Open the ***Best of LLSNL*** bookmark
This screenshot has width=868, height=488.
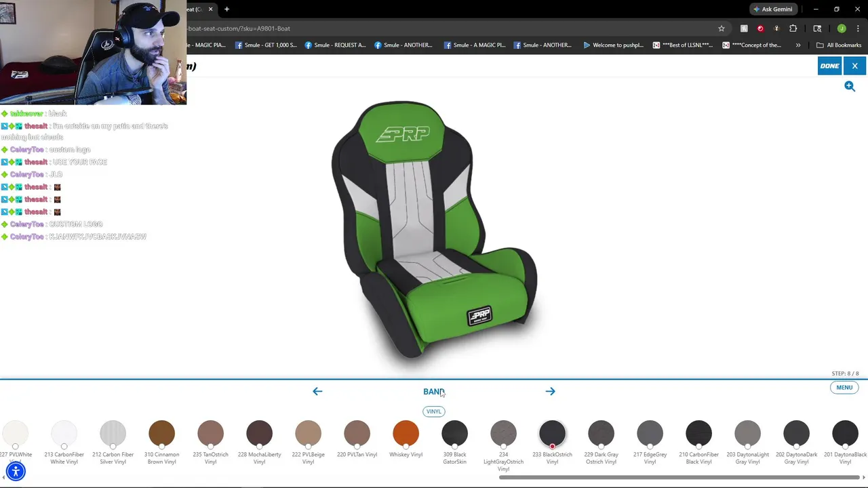pos(683,45)
